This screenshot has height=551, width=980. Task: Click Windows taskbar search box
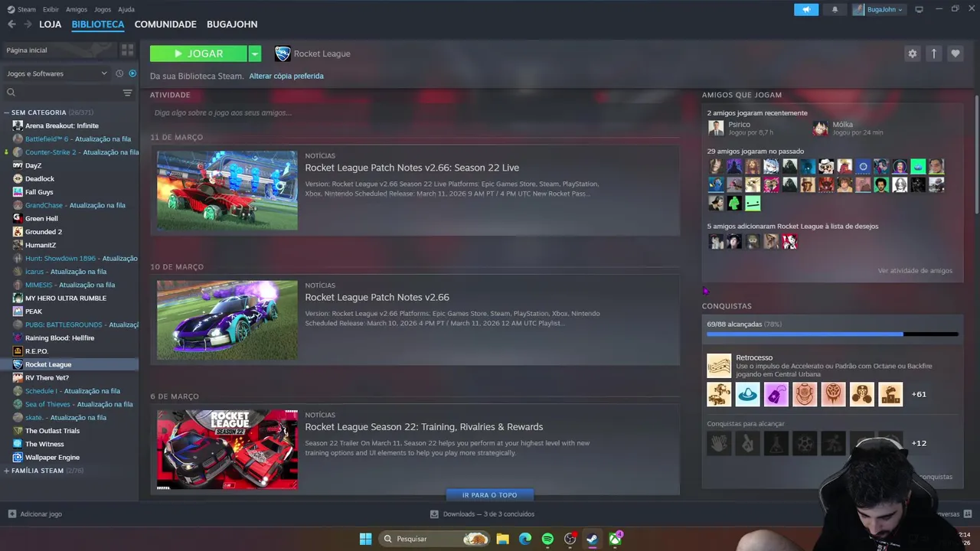(435, 539)
